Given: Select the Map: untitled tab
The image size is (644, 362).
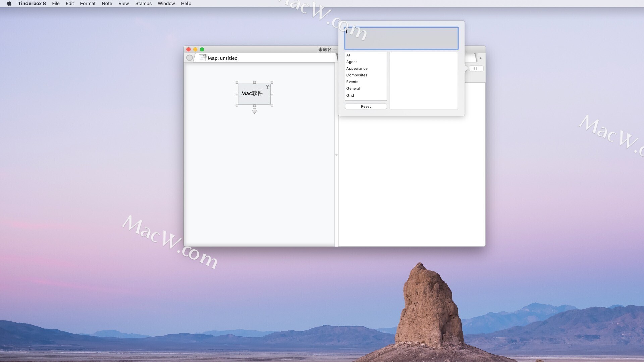Looking at the screenshot, I should point(265,58).
